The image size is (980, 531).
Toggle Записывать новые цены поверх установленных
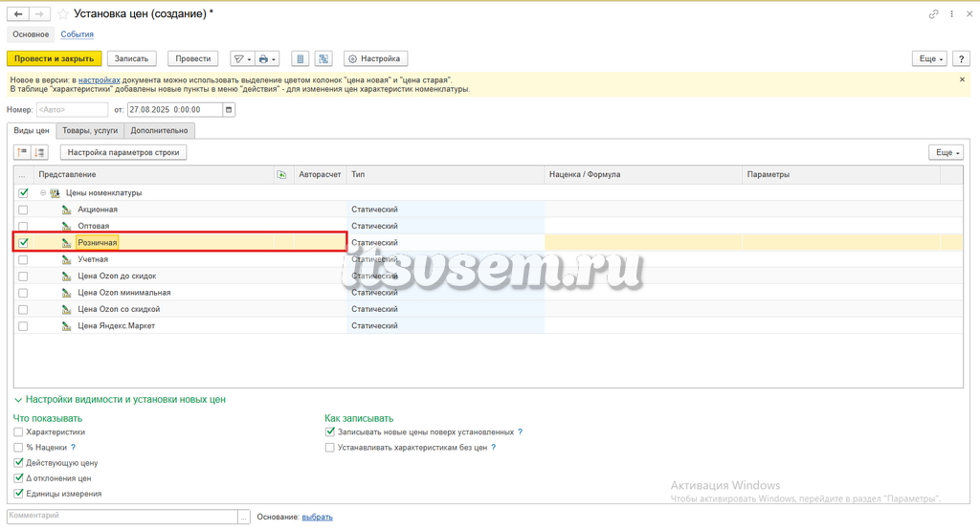(x=329, y=431)
